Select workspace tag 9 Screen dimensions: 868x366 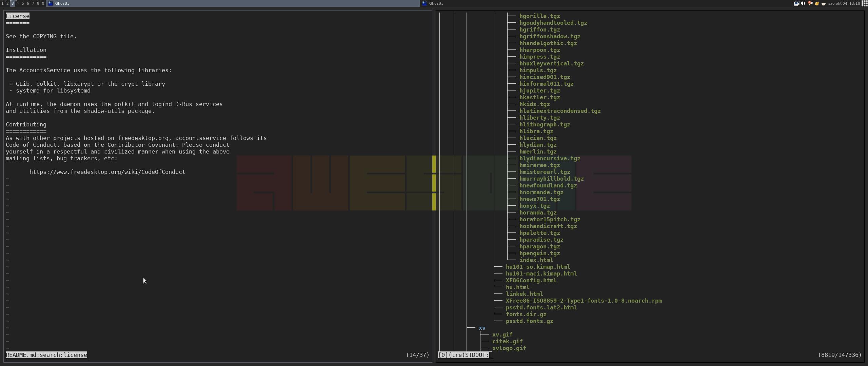(x=43, y=3)
